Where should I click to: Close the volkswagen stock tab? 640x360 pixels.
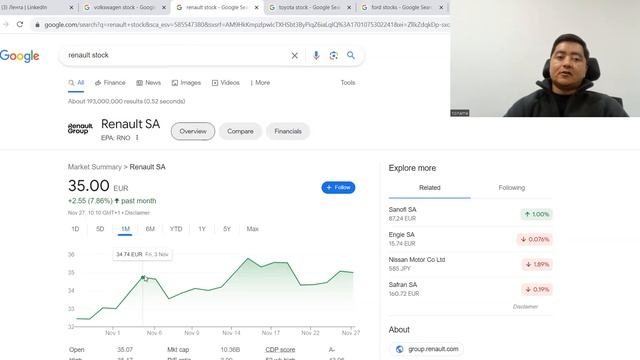click(x=164, y=7)
